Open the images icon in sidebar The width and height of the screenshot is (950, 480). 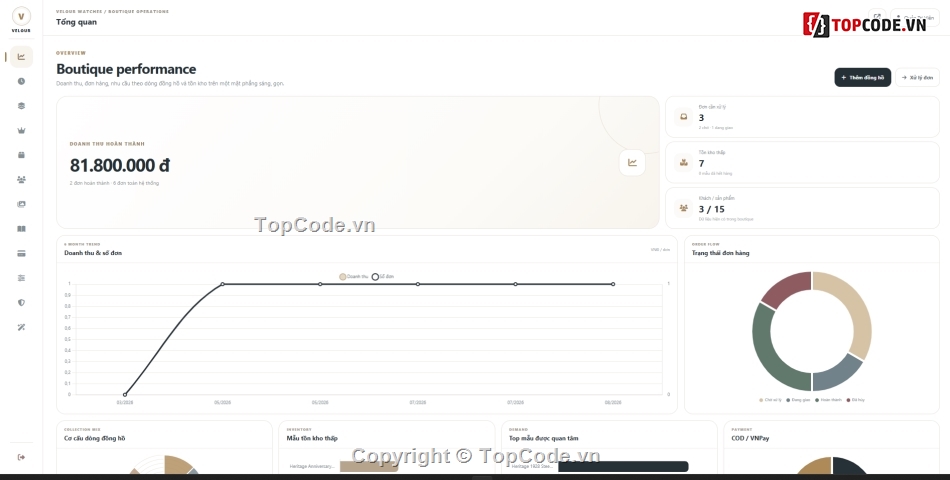21,204
